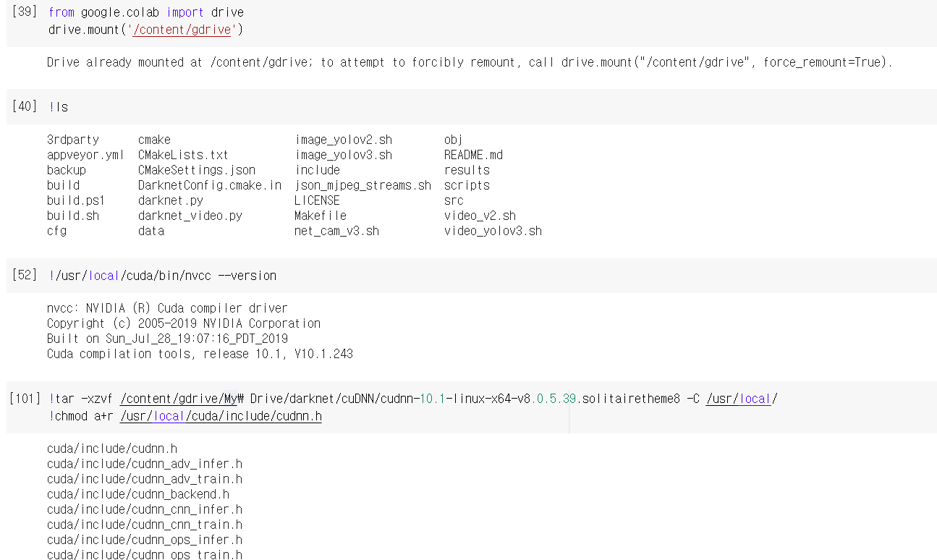Select 'json_mjpeg_streams.sh' in ls output
The width and height of the screenshot is (937, 560).
[x=363, y=185]
